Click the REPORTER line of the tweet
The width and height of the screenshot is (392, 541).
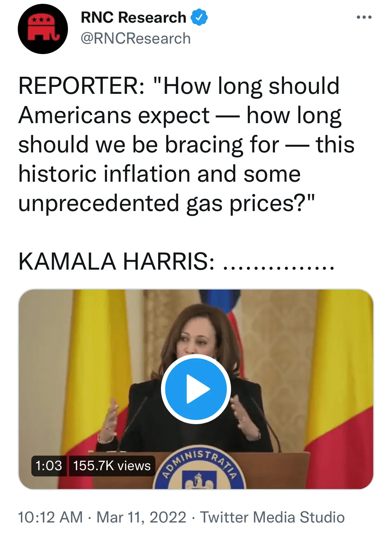[x=178, y=86]
